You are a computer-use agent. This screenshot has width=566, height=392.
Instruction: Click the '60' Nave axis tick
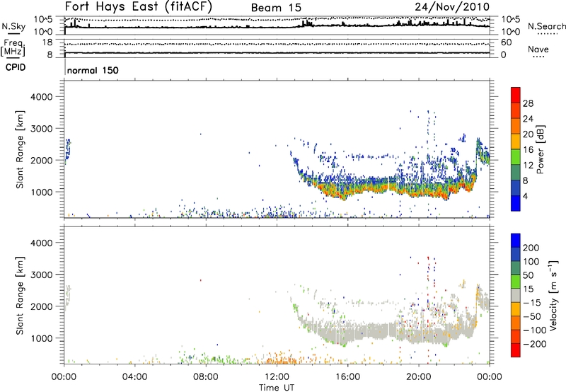[506, 42]
